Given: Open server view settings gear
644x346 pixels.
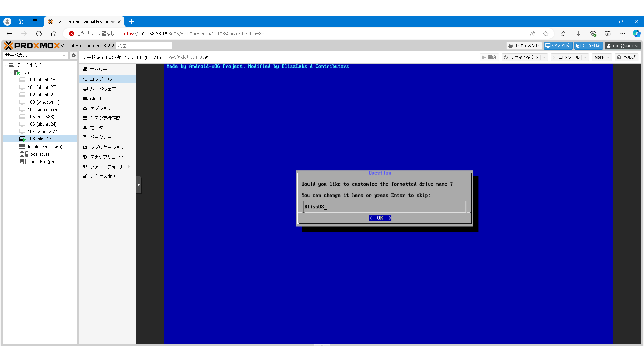Looking at the screenshot, I should (x=74, y=55).
